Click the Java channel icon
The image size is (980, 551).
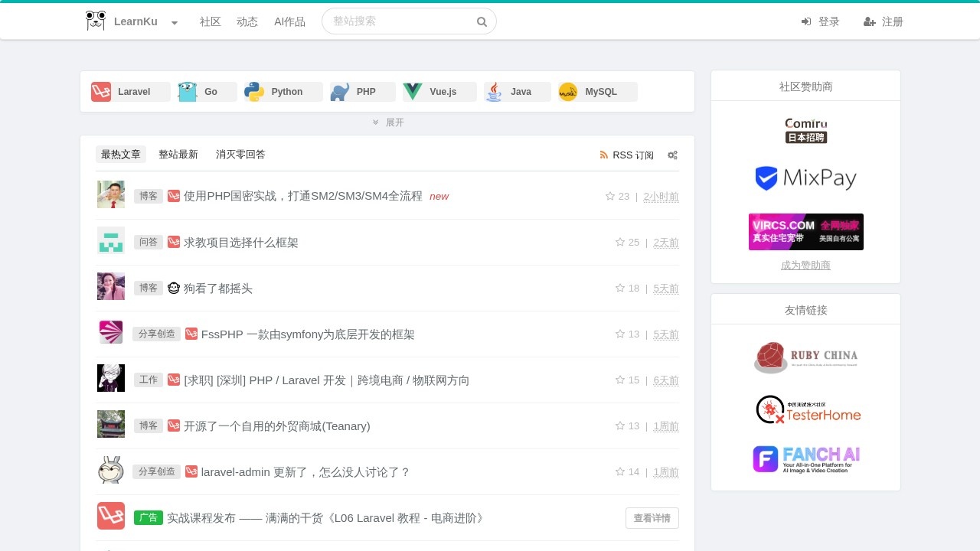click(494, 92)
